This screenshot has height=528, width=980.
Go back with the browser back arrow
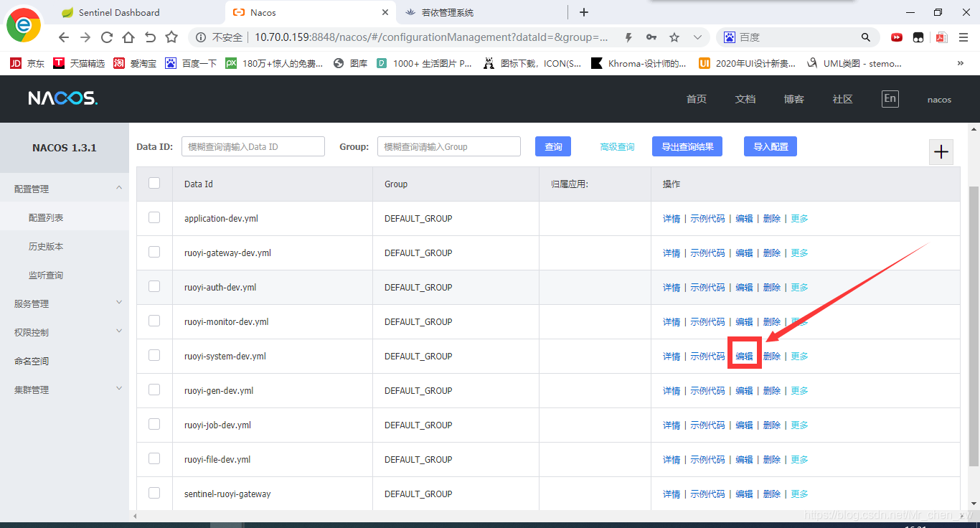pyautogui.click(x=64, y=37)
